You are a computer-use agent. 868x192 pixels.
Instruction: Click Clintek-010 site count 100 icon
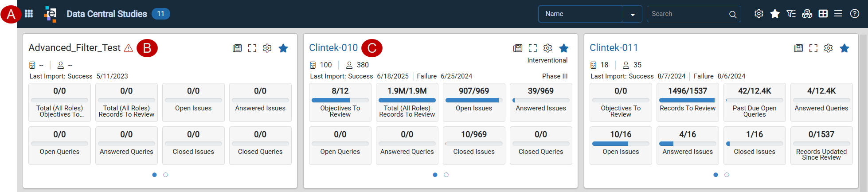[313, 65]
